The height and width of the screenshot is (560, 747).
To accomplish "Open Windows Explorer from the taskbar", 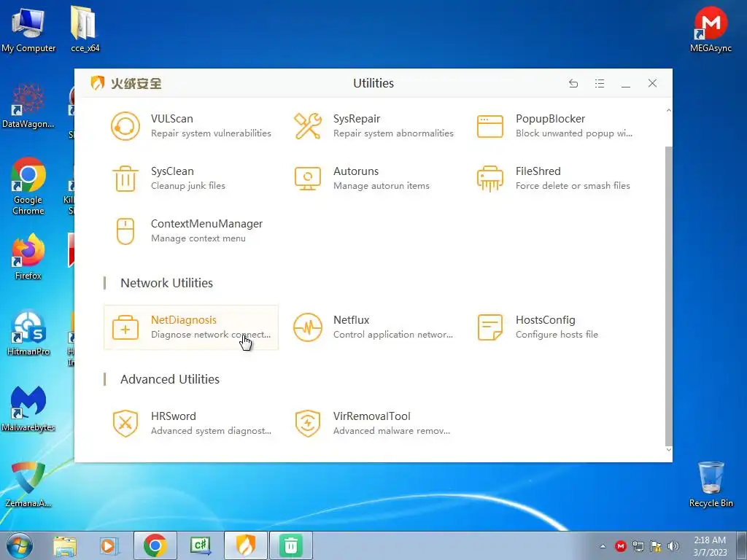I will (x=65, y=545).
